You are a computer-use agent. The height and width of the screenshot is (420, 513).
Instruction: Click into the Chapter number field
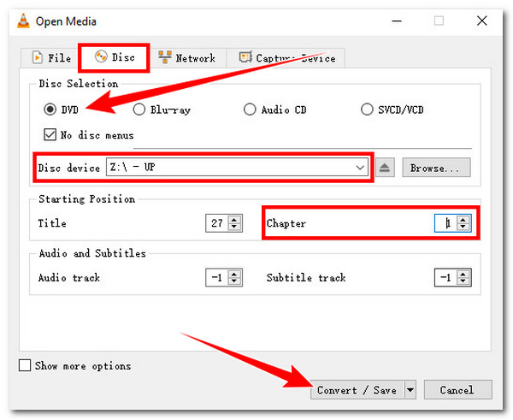coord(446,223)
